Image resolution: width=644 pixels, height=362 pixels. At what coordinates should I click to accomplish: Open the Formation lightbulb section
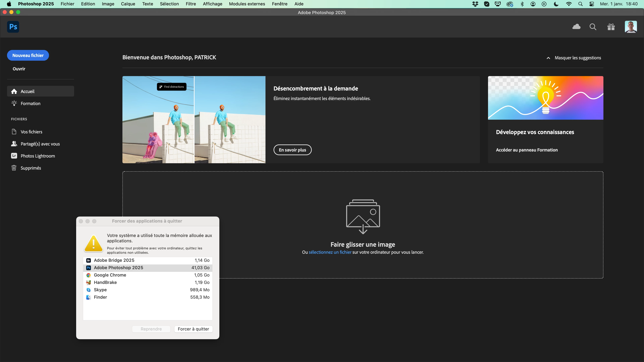[30, 103]
